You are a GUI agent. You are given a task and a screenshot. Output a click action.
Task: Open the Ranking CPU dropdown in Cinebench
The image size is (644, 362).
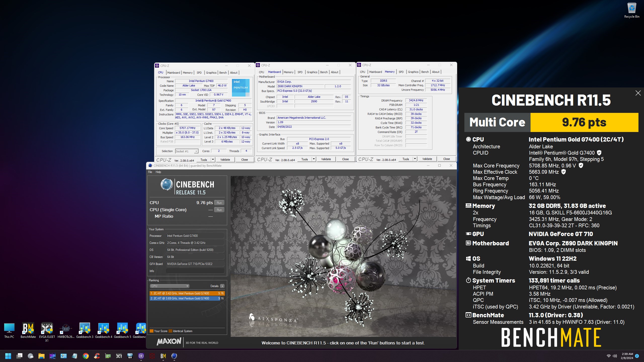pyautogui.click(x=170, y=286)
